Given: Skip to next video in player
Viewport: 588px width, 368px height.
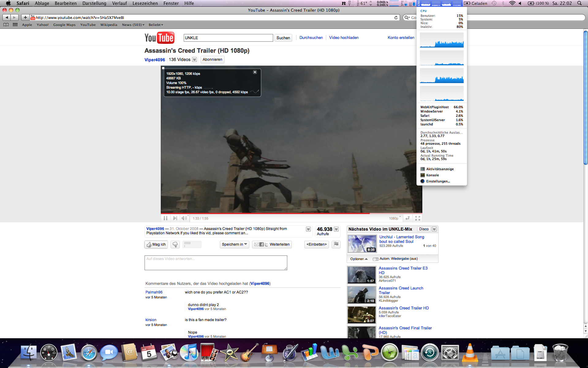Looking at the screenshot, I should click(175, 218).
